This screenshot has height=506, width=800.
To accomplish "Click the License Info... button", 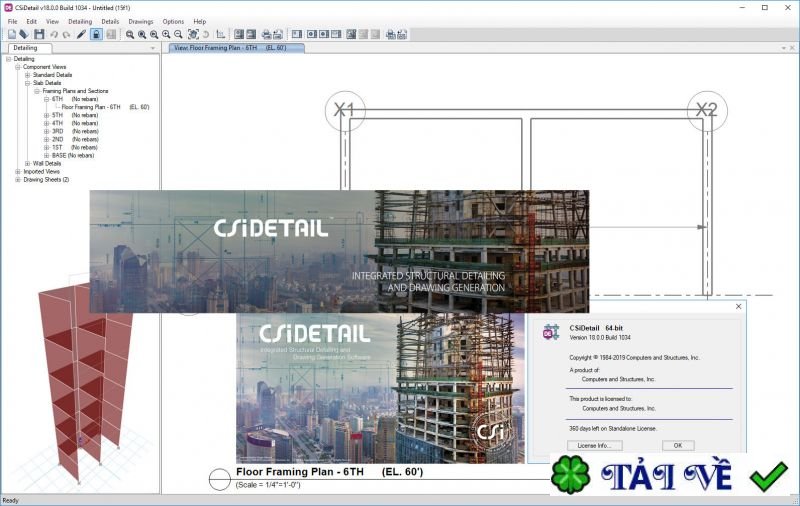I will pos(595,445).
